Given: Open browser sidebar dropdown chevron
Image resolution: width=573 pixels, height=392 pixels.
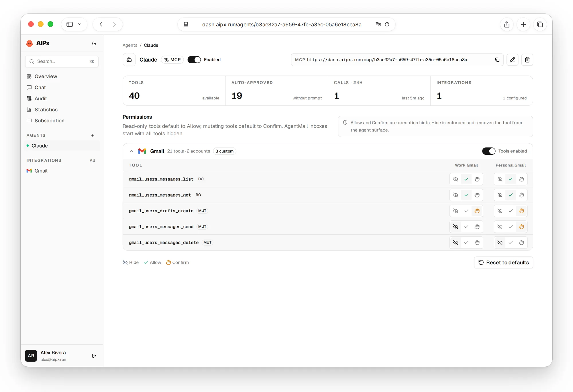Looking at the screenshot, I should 80,24.
